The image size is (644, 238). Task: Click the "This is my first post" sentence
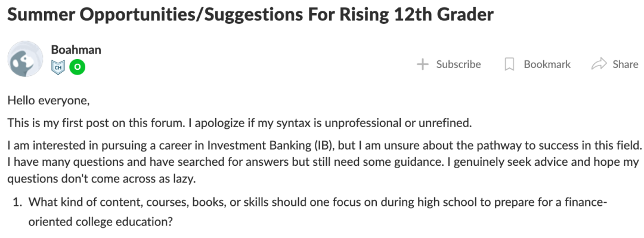point(240,123)
